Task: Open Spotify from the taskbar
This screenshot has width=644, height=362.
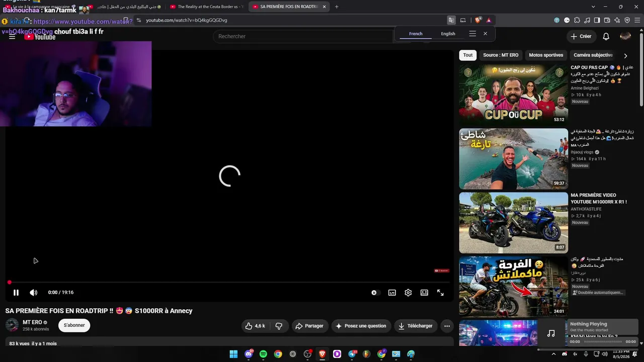Action: pos(263,354)
